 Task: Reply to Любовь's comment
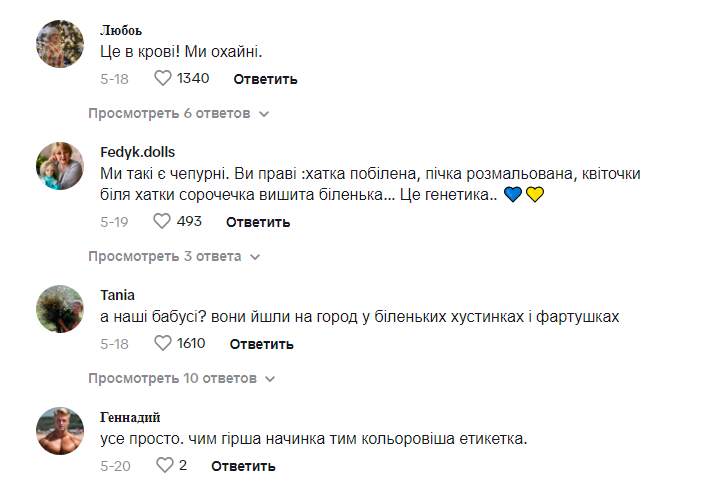(x=265, y=79)
